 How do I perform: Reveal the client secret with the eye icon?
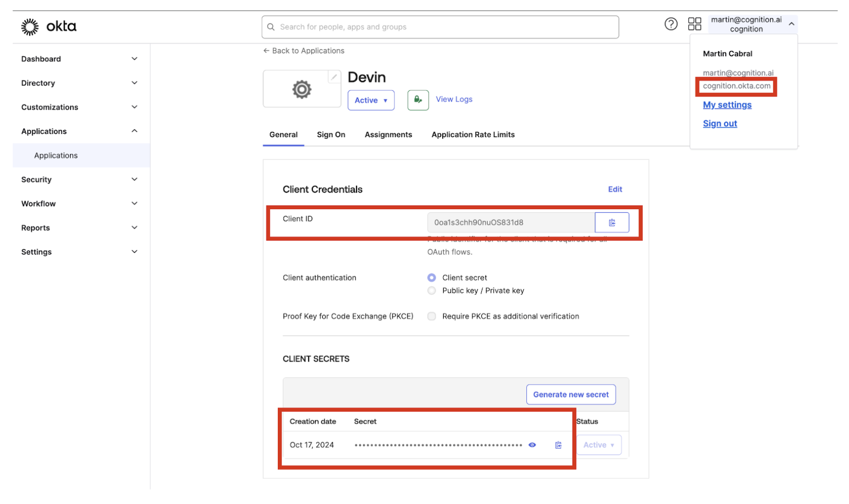point(532,445)
